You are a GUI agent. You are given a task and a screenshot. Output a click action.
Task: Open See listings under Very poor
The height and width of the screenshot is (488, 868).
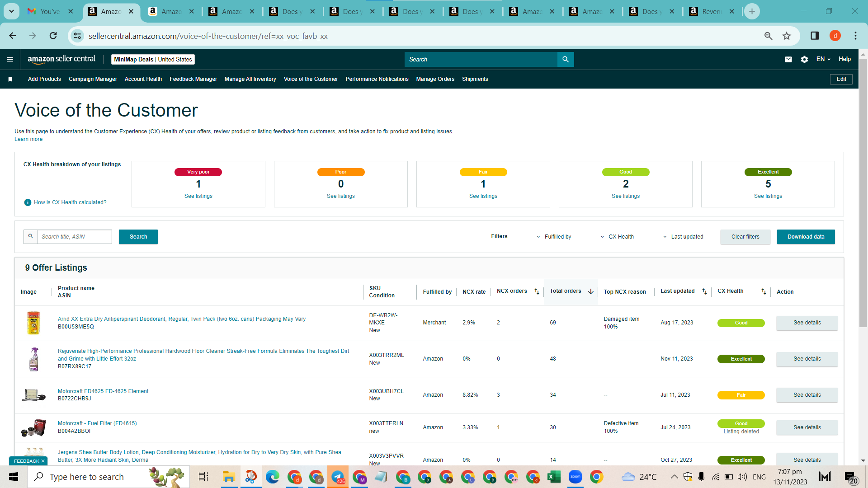[198, 196]
